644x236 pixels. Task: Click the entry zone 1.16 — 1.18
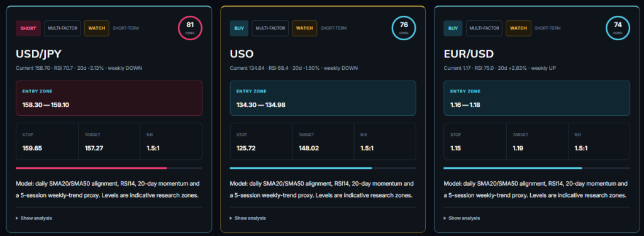[x=537, y=98]
